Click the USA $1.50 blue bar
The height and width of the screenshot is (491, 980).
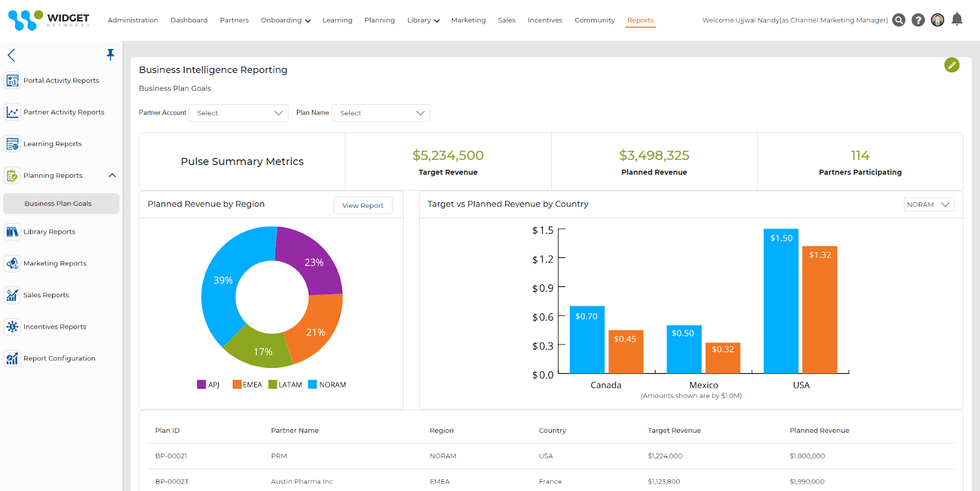(781, 301)
